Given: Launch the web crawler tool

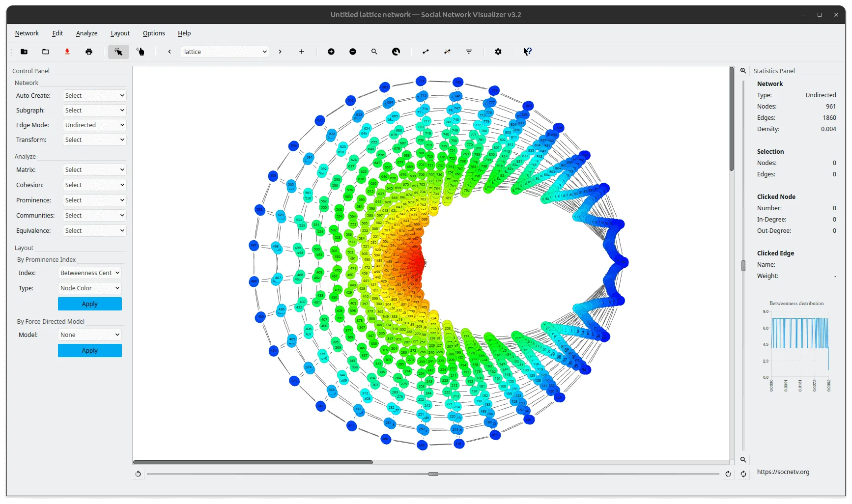Looking at the screenshot, I should pyautogui.click(x=397, y=52).
